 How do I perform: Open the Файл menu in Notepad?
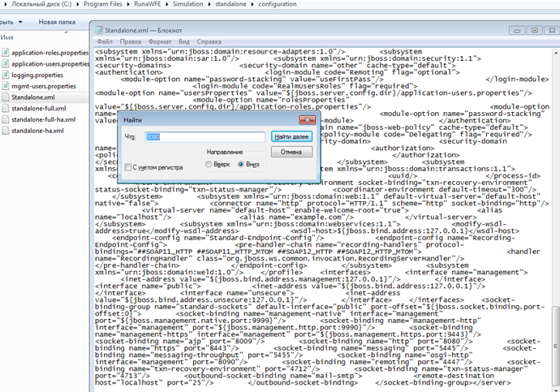[x=105, y=41]
